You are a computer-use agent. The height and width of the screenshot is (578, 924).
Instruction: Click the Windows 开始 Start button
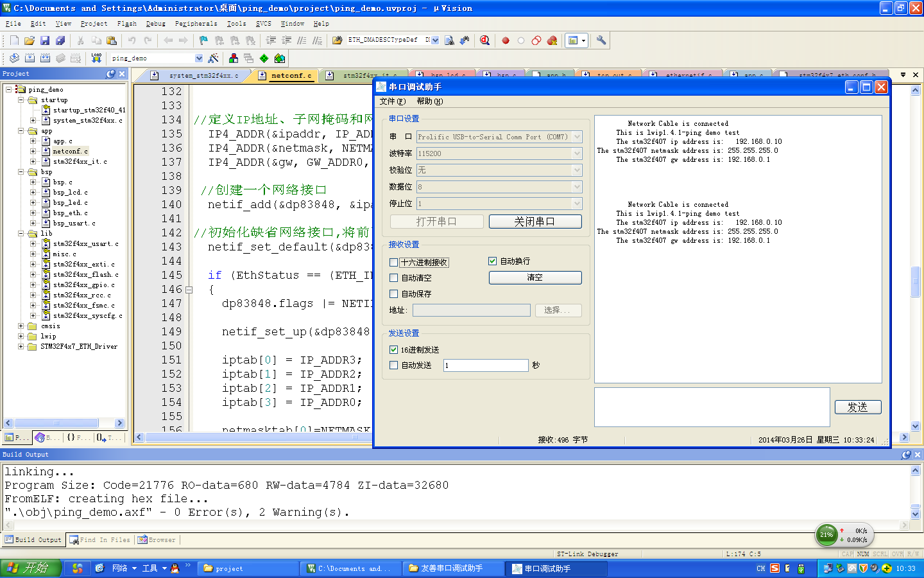[31, 568]
